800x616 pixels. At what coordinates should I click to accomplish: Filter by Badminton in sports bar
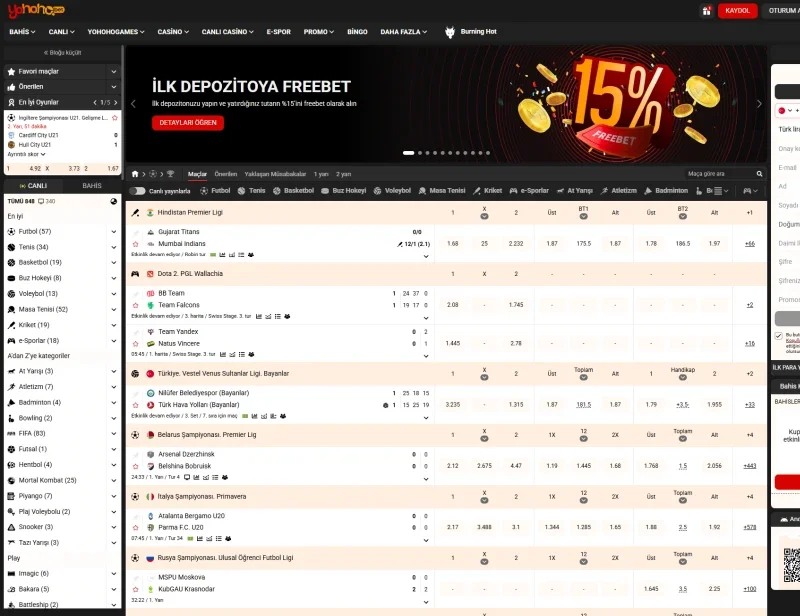(x=666, y=191)
